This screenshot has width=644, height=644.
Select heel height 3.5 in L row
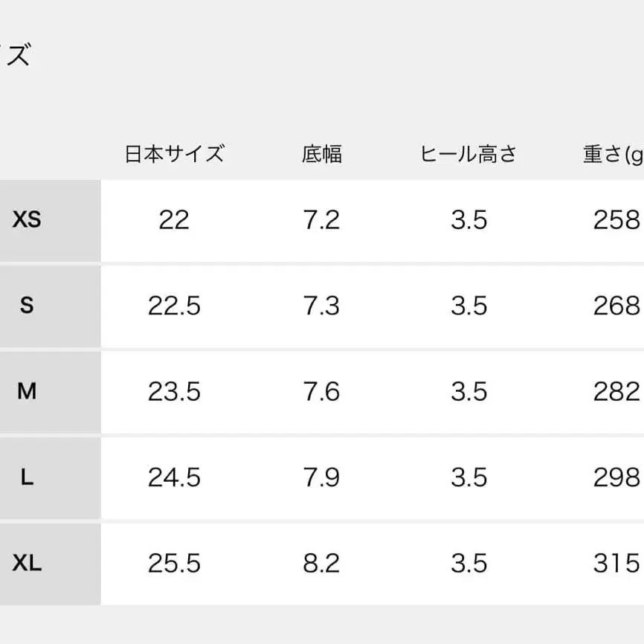[468, 477]
